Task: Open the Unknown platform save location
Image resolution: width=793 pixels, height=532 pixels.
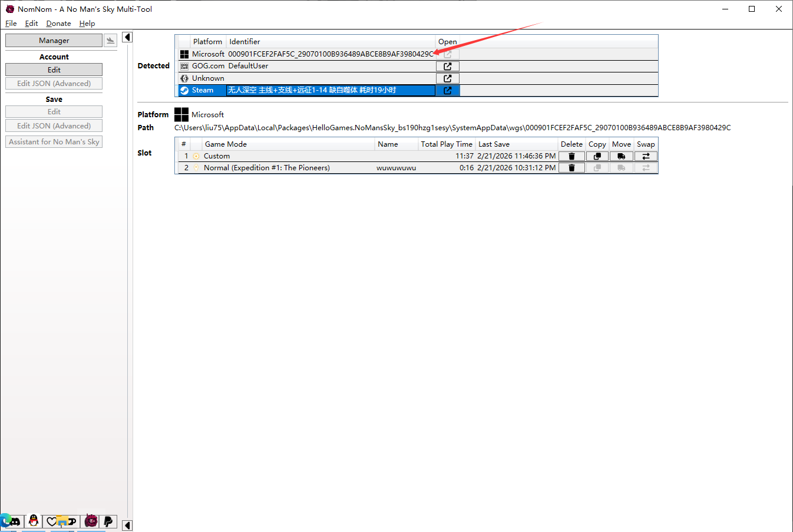Action: [x=447, y=78]
